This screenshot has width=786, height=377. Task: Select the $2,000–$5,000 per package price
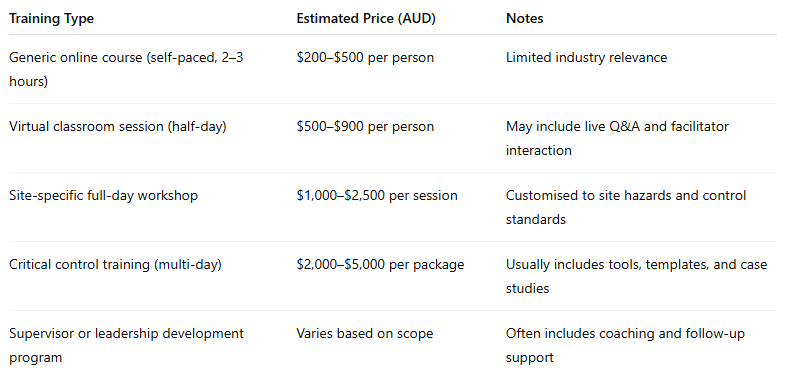click(380, 264)
